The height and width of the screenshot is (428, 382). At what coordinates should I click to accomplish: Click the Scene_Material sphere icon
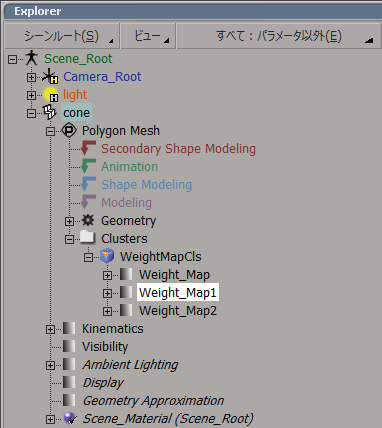click(70, 418)
